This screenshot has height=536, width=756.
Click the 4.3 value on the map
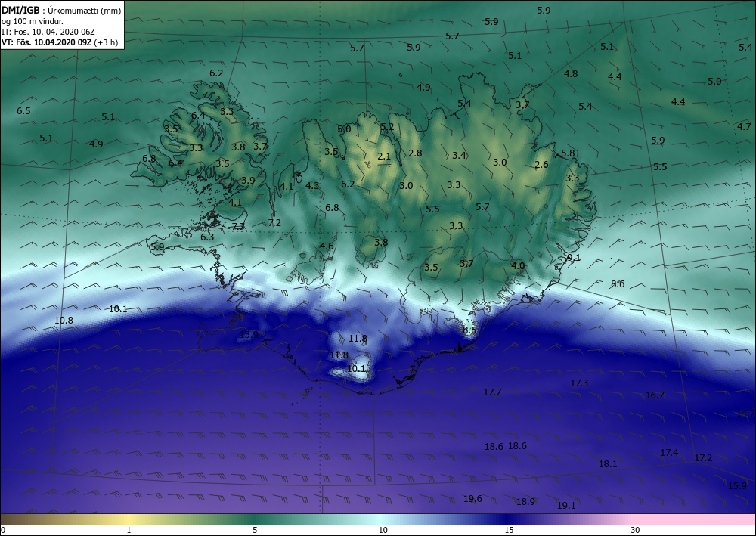coord(312,185)
